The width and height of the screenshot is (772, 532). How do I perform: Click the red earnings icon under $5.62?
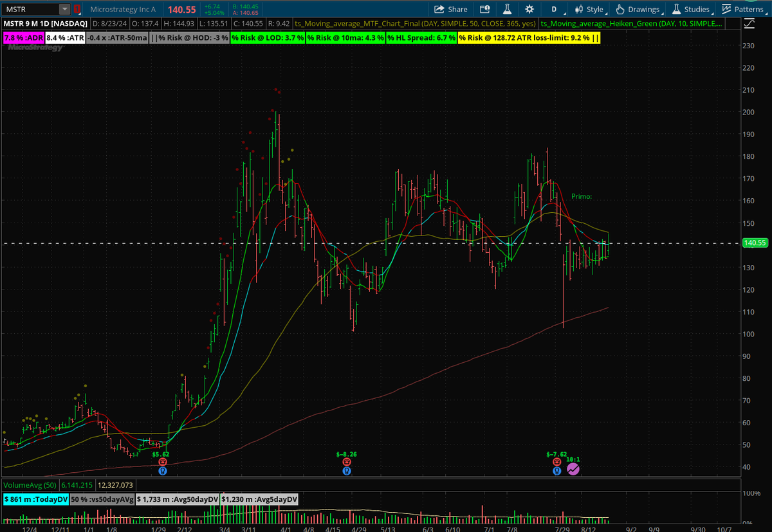click(x=163, y=461)
